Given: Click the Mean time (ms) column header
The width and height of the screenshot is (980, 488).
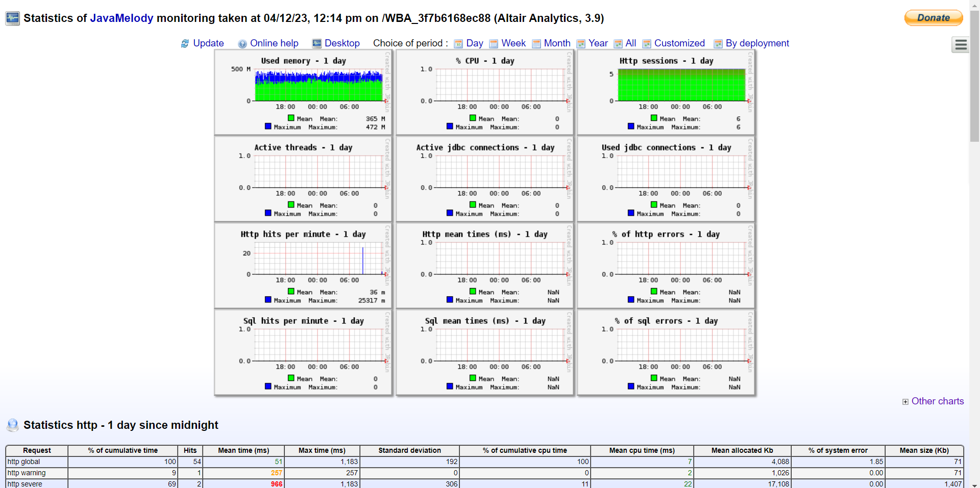Looking at the screenshot, I should click(x=243, y=450).
